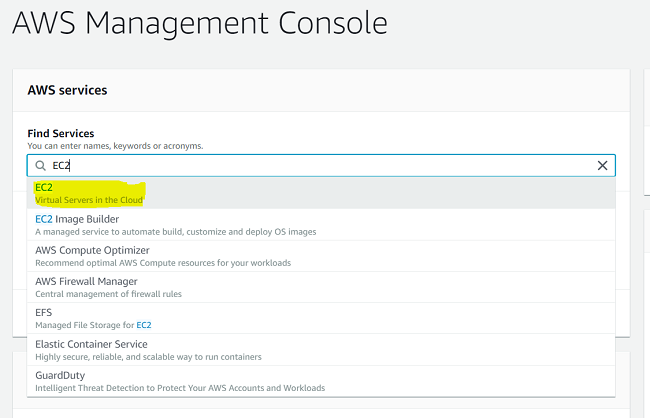The image size is (650, 418).
Task: Click 'Central management of firewall rules' description
Action: [108, 294]
